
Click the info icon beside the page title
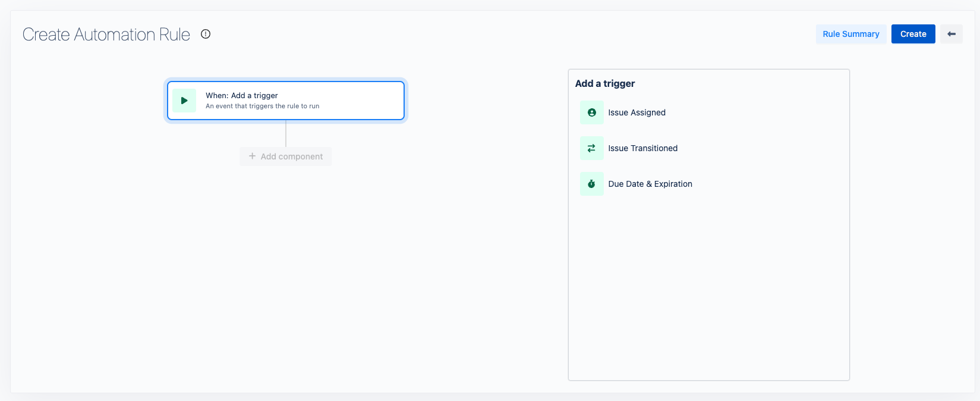[x=206, y=34]
